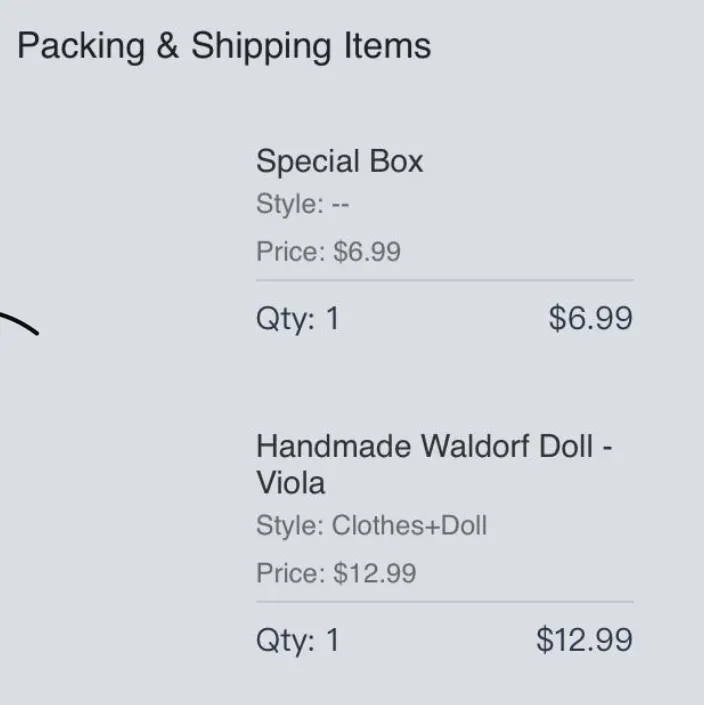
Task: Click the $12.99 total for Waldorf Doll
Action: [x=584, y=639]
